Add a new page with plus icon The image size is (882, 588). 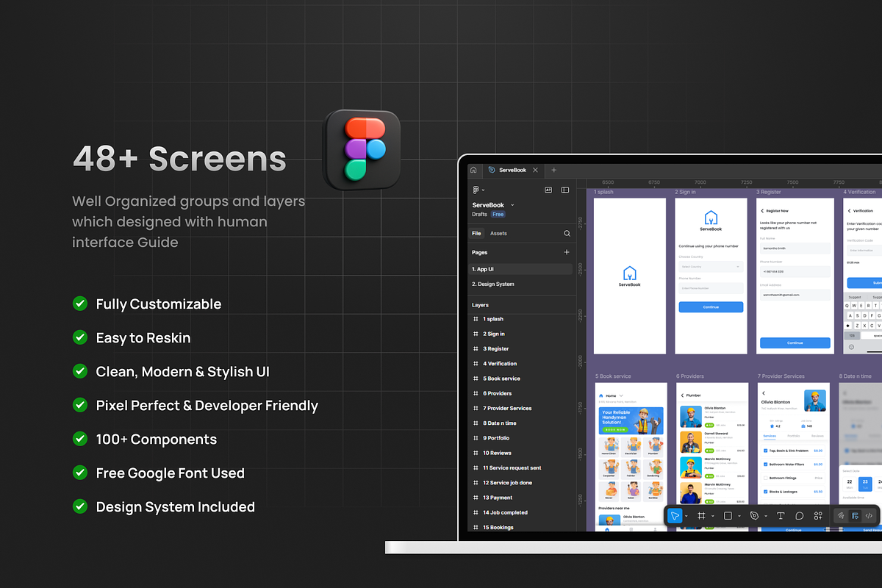pyautogui.click(x=567, y=252)
